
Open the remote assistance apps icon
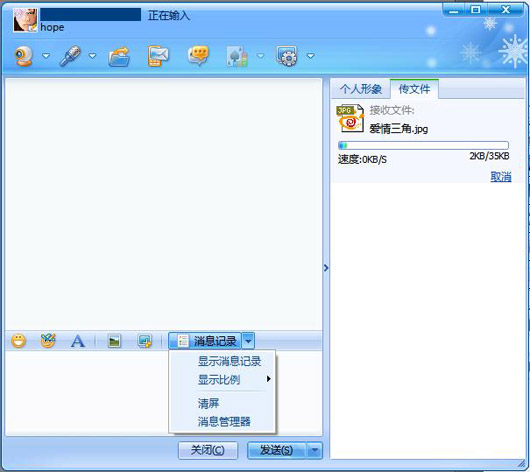coord(287,56)
